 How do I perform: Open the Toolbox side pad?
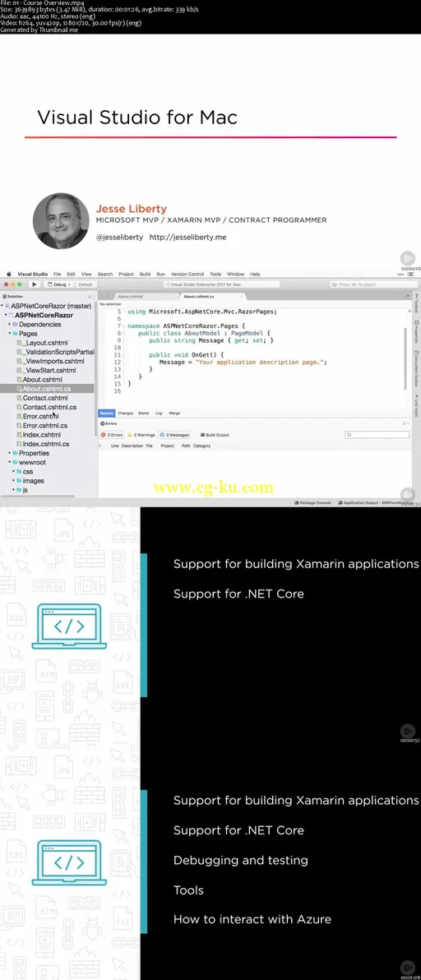[x=416, y=304]
